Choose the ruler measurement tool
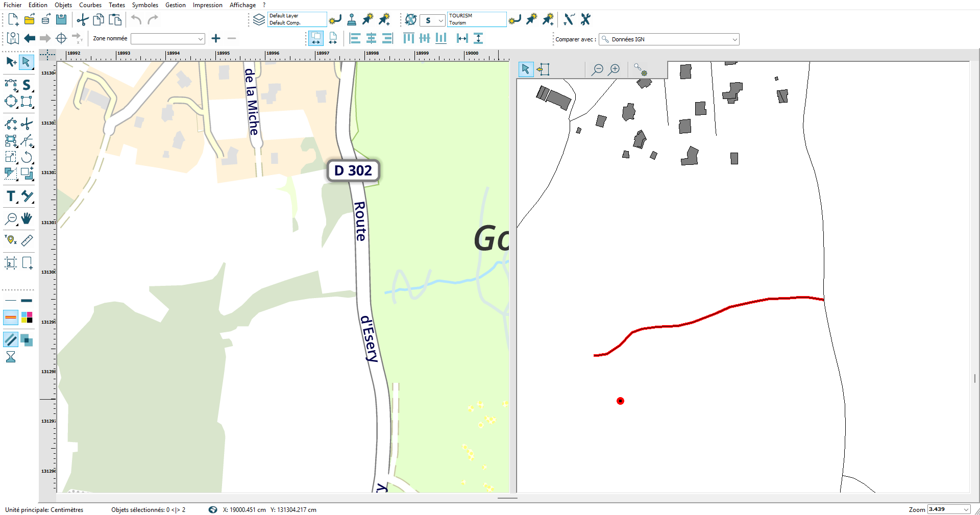The image size is (980, 515). tap(27, 240)
